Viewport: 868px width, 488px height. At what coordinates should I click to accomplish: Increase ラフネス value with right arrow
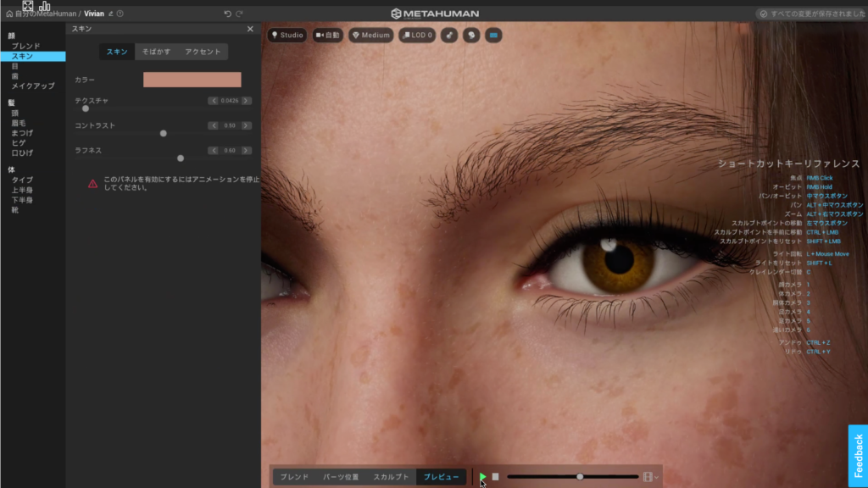pyautogui.click(x=246, y=151)
